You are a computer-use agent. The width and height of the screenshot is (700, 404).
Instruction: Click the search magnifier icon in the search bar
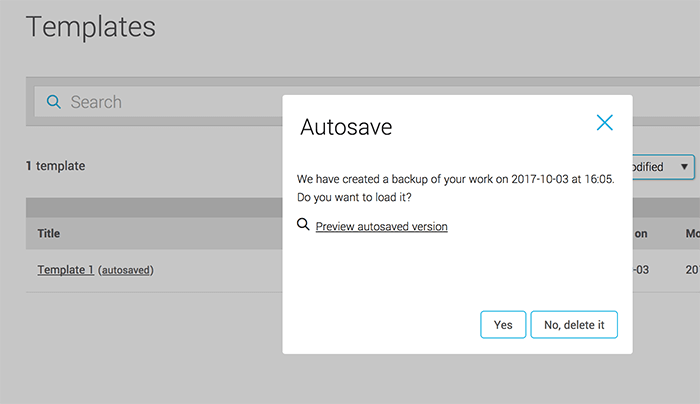tap(54, 102)
